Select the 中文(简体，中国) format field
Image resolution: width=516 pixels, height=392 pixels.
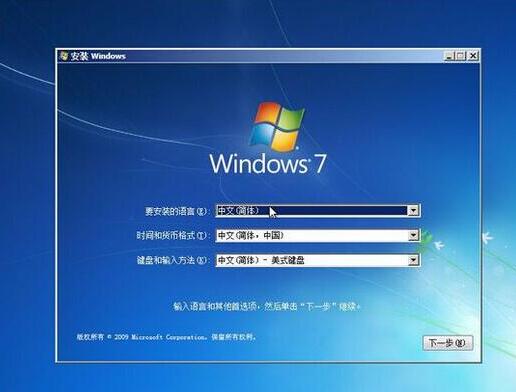click(318, 235)
